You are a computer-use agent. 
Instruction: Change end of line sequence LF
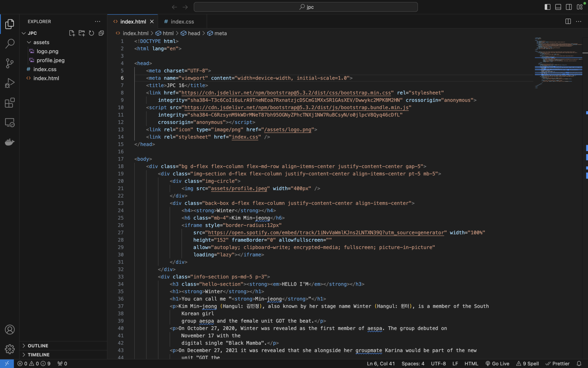click(x=455, y=363)
